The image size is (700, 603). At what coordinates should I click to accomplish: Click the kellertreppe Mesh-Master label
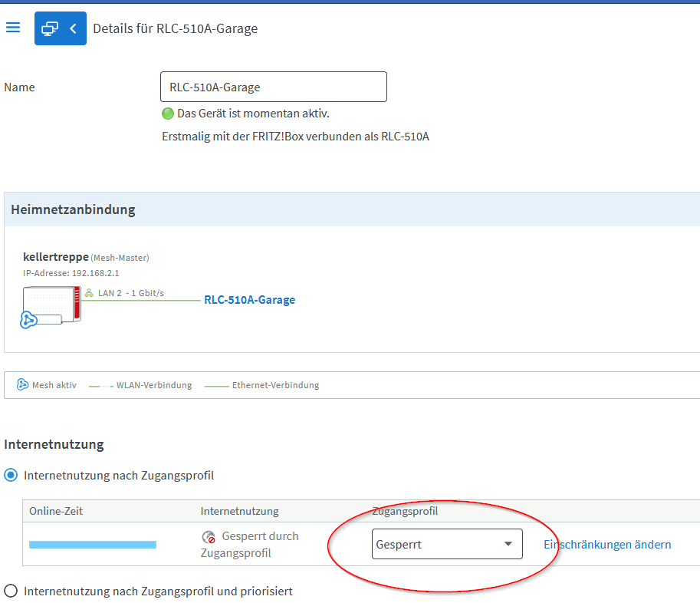point(86,257)
